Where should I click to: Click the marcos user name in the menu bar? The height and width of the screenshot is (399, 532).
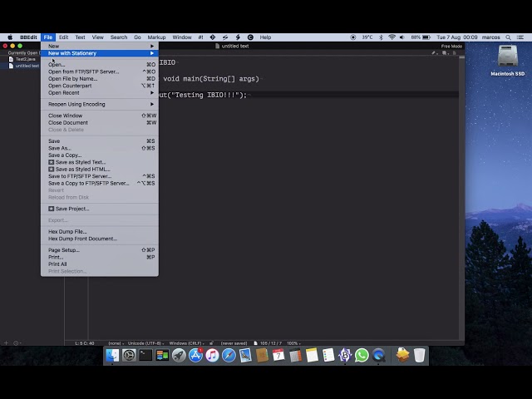(x=491, y=37)
